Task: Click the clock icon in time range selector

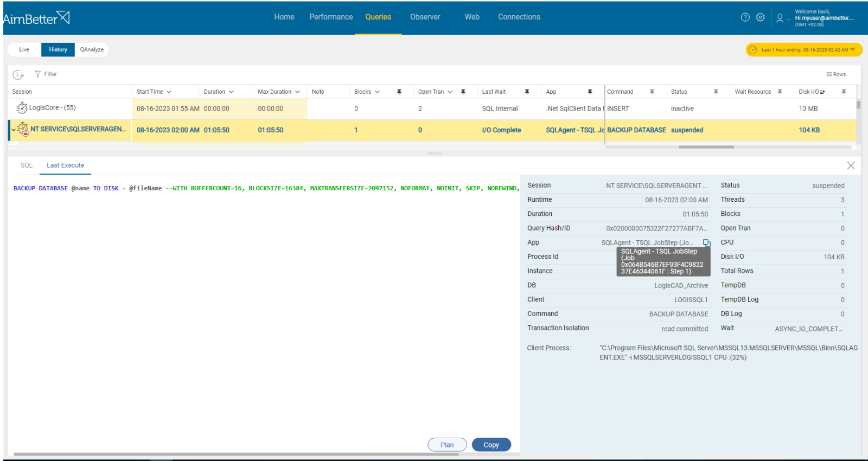Action: click(753, 50)
